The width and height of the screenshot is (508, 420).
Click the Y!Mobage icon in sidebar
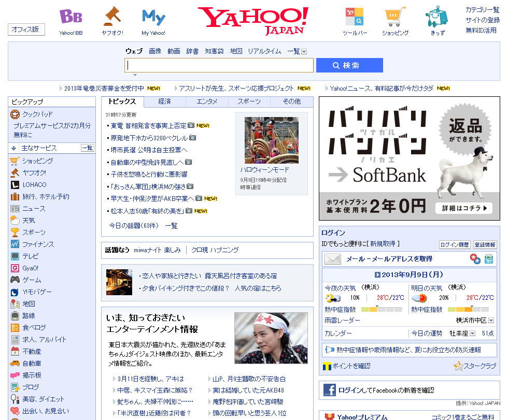[x=15, y=292]
